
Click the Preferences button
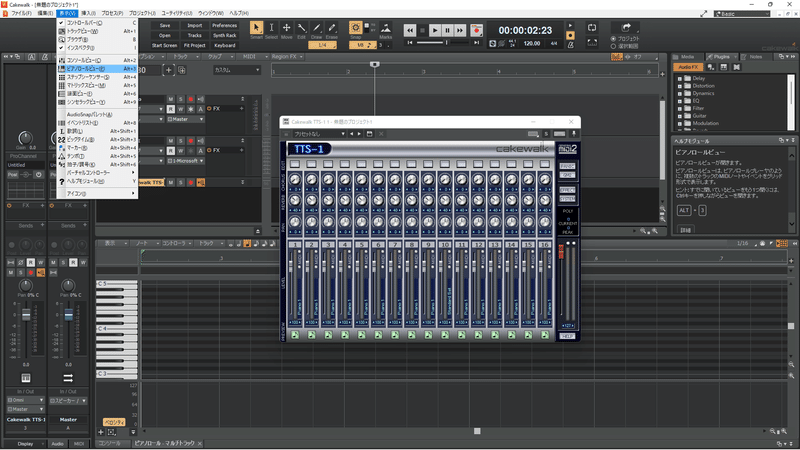(224, 26)
